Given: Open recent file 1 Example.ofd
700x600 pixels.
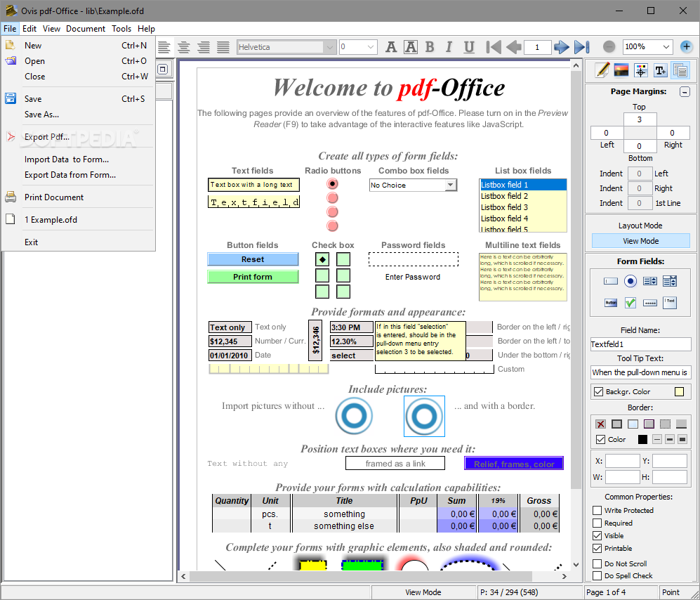Looking at the screenshot, I should click(79, 219).
